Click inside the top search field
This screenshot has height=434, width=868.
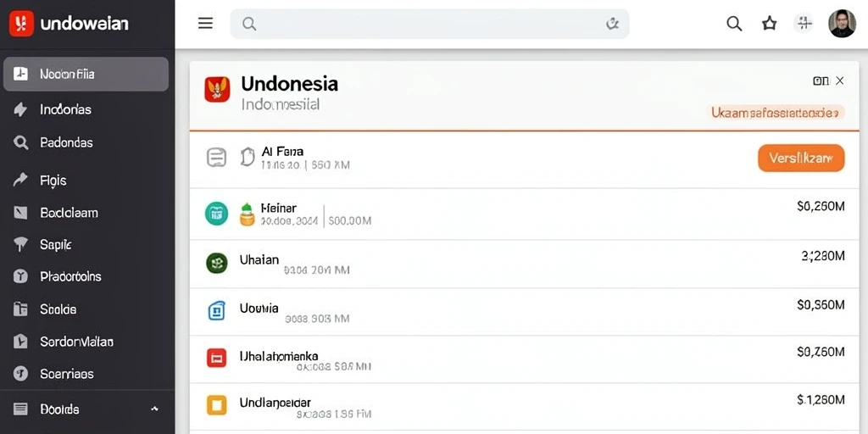(x=429, y=24)
